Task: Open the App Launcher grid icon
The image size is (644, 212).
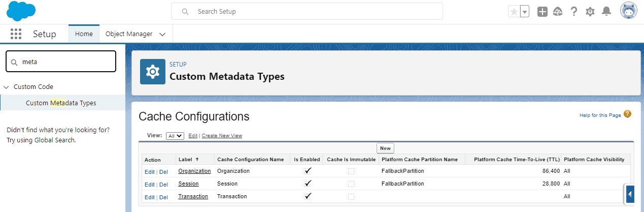Action: (16, 34)
